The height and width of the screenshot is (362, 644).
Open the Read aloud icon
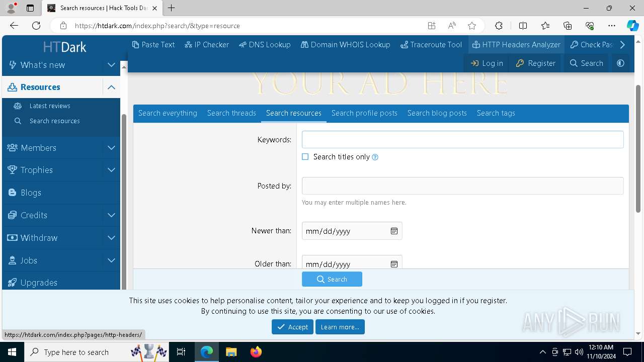point(452,26)
